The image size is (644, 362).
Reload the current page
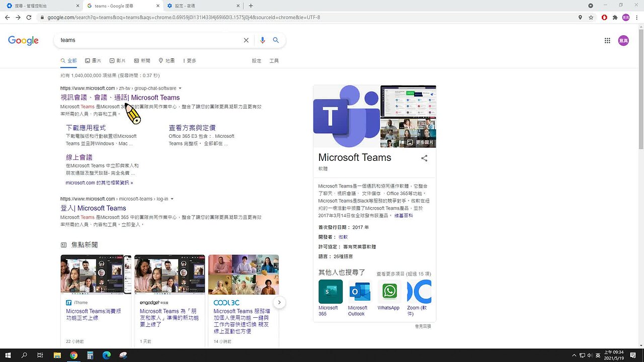[29, 17]
